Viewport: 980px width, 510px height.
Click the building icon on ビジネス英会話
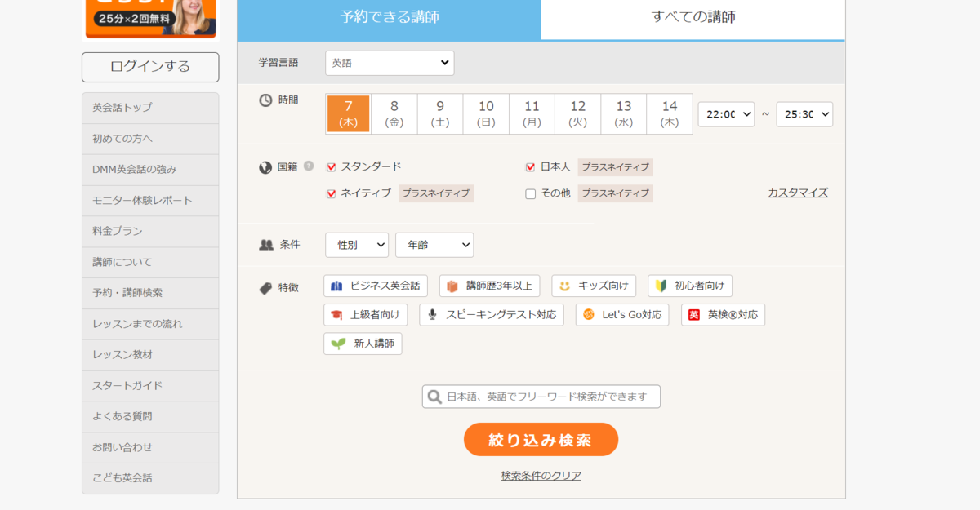click(x=336, y=286)
